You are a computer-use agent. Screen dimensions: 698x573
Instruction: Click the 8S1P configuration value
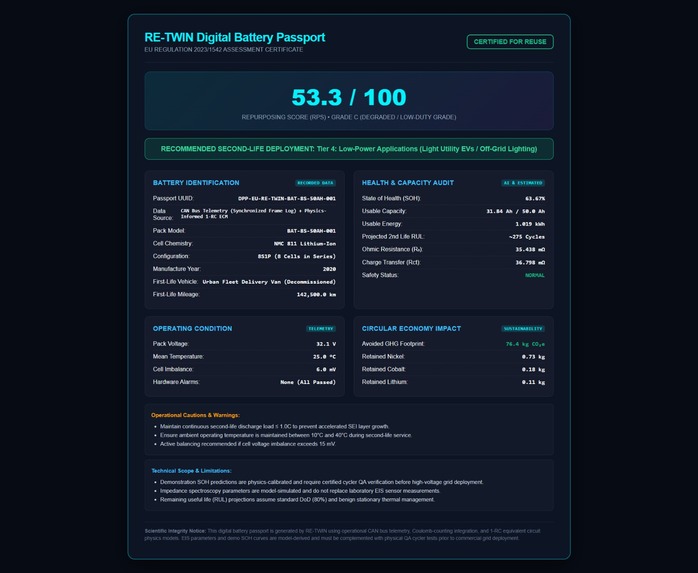coord(296,256)
